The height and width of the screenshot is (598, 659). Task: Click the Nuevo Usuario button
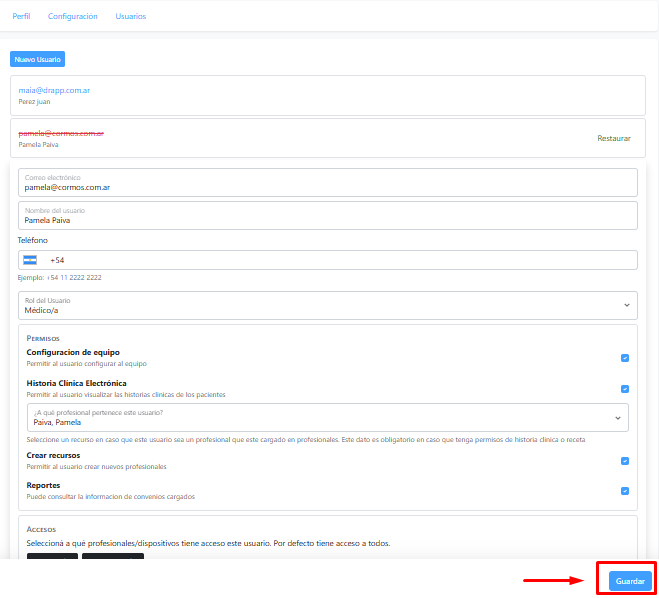click(37, 59)
